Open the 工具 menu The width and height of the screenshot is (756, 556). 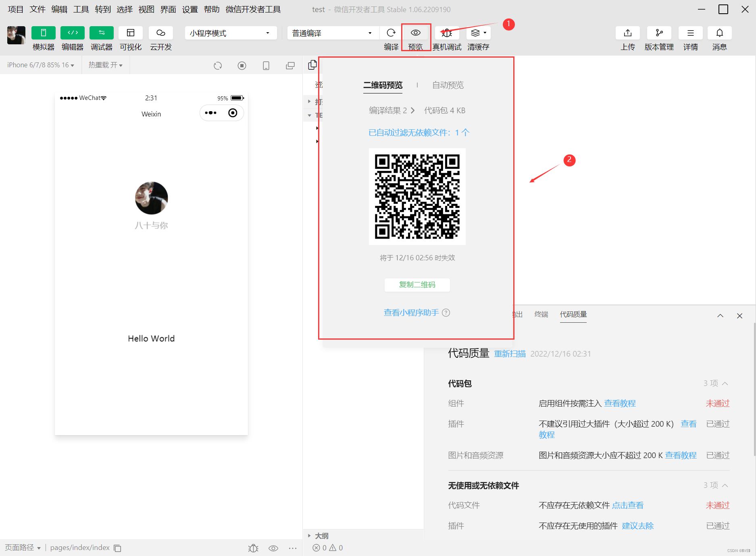[81, 9]
